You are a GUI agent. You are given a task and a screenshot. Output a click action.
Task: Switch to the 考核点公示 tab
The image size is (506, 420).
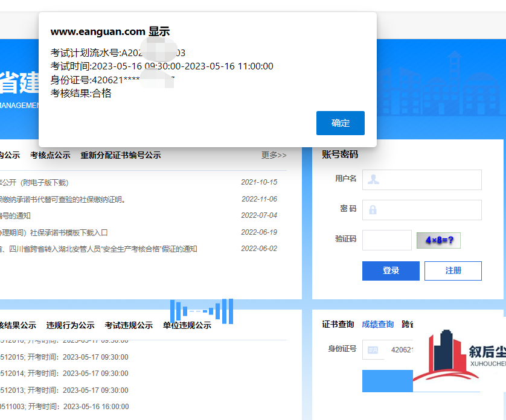50,155
